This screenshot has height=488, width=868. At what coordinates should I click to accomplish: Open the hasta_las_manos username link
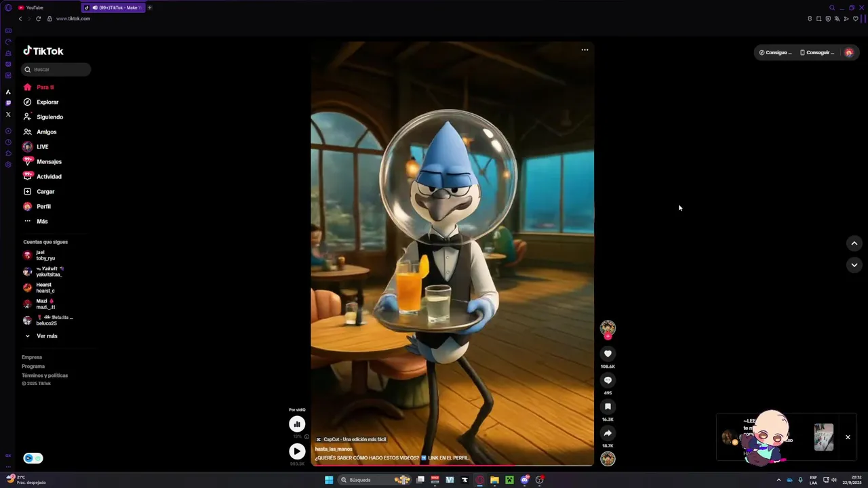(x=334, y=449)
